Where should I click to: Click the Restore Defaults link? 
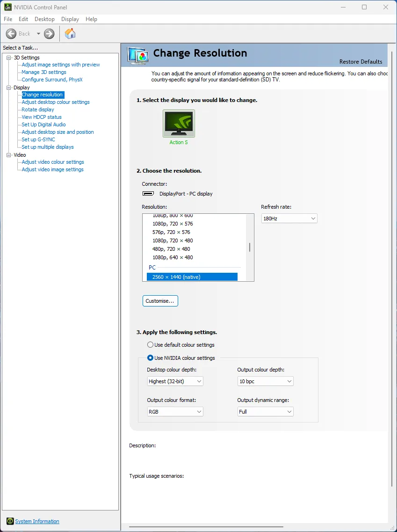tap(361, 62)
